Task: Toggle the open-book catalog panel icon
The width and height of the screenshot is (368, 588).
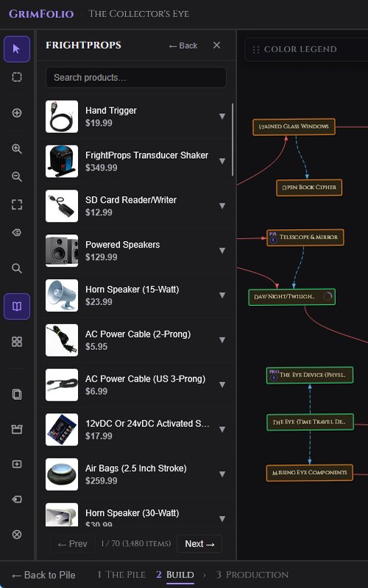Action: click(17, 306)
